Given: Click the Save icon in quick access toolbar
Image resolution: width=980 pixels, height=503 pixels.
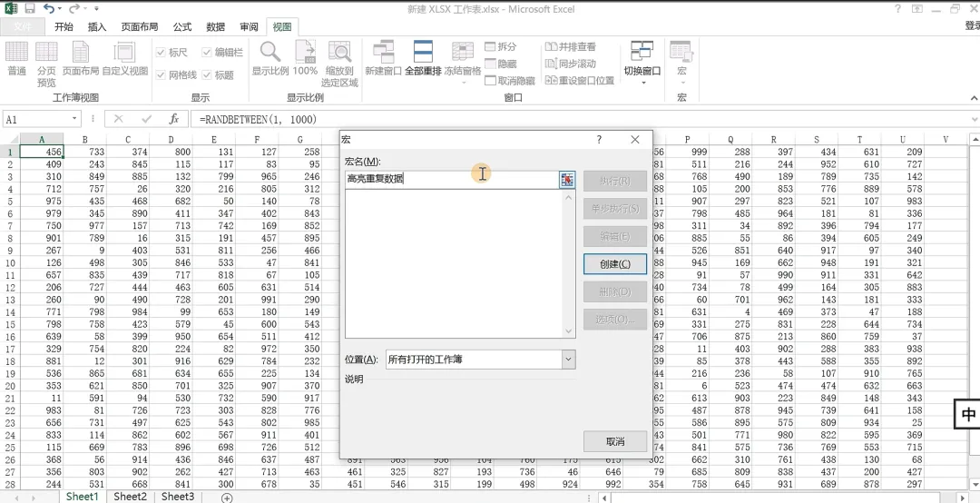Looking at the screenshot, I should 29,9.
